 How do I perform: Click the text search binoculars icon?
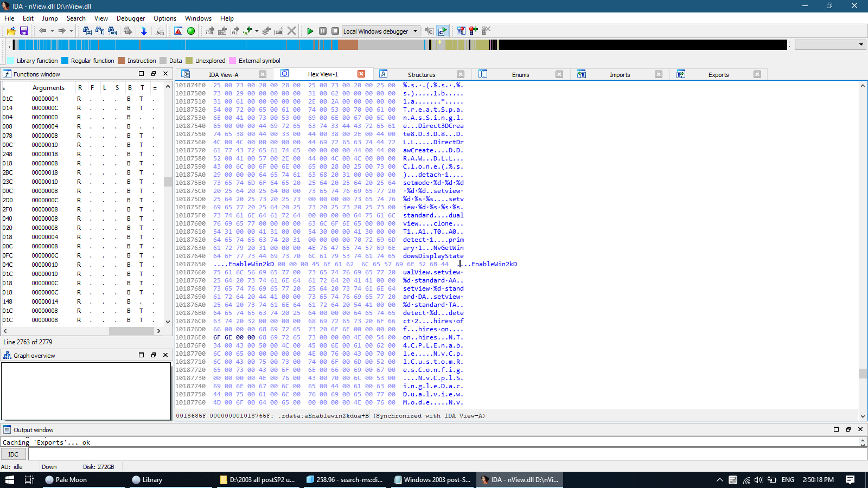[100, 31]
